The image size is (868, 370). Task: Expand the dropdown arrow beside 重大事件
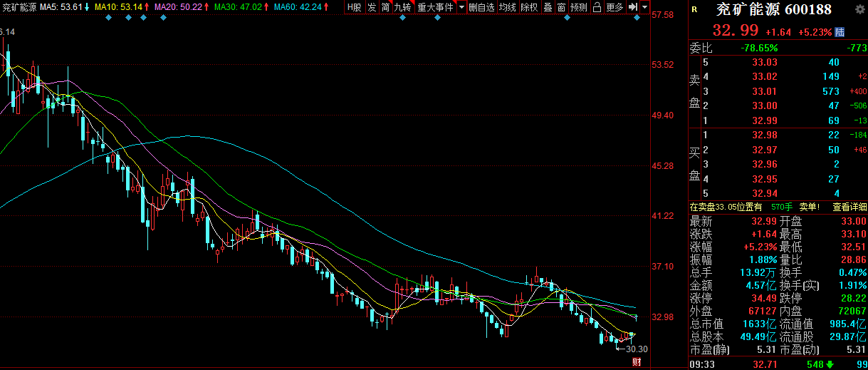(x=461, y=7)
